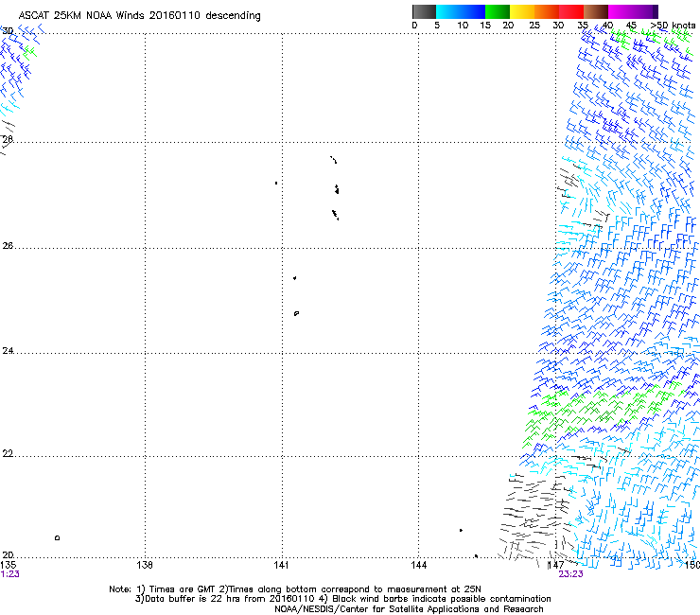This screenshot has height=615, width=700.
Task: Click the longitude label '141'
Action: click(x=281, y=565)
